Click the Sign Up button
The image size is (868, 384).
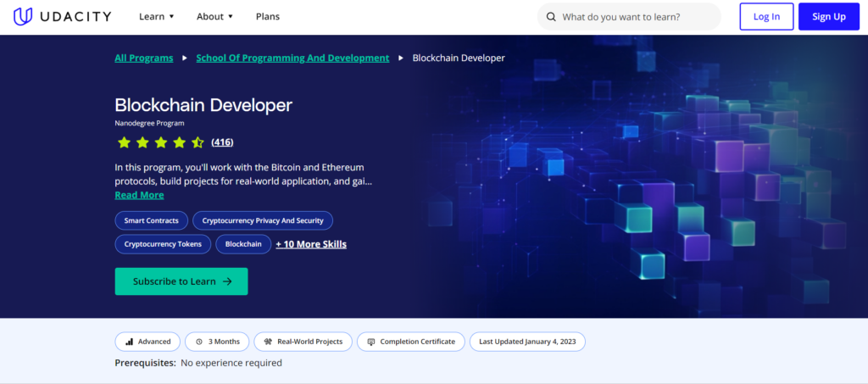[x=829, y=17]
